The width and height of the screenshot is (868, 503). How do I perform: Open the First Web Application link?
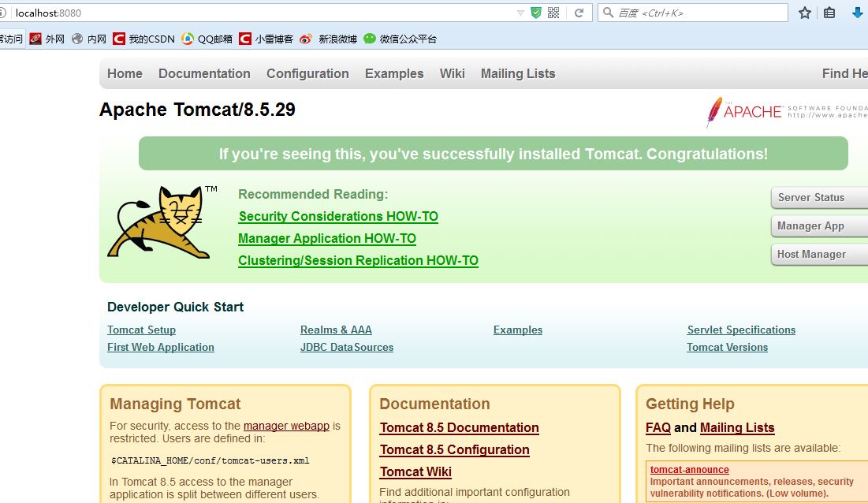tap(161, 347)
